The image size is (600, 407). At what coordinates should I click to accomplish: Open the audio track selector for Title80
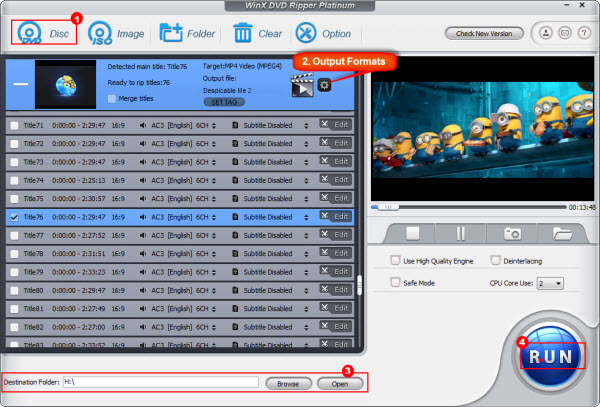[x=214, y=291]
